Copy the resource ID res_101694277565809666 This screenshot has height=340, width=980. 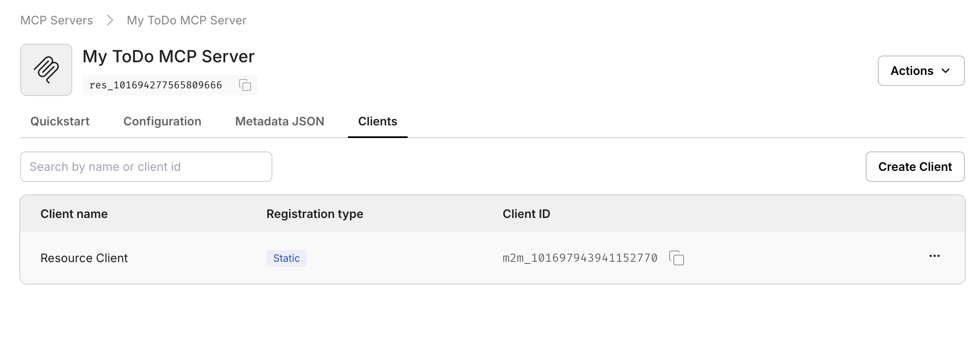(245, 85)
